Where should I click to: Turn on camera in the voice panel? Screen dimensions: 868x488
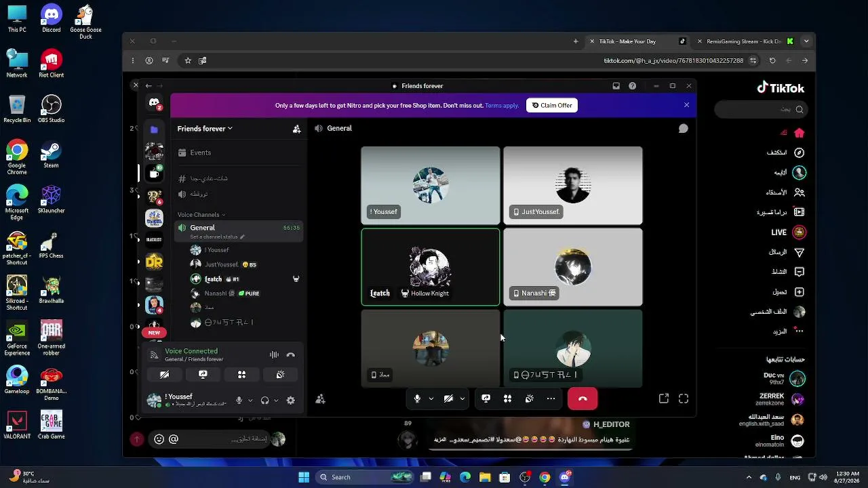pos(164,374)
